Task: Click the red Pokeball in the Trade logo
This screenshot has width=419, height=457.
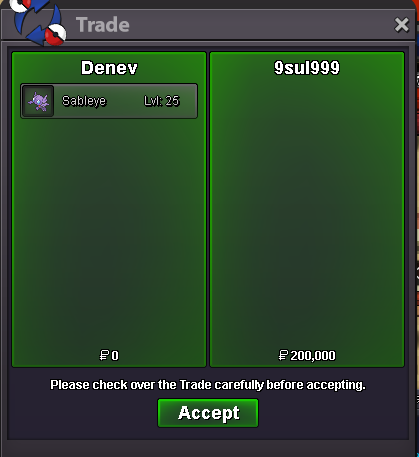Action: pos(55,34)
